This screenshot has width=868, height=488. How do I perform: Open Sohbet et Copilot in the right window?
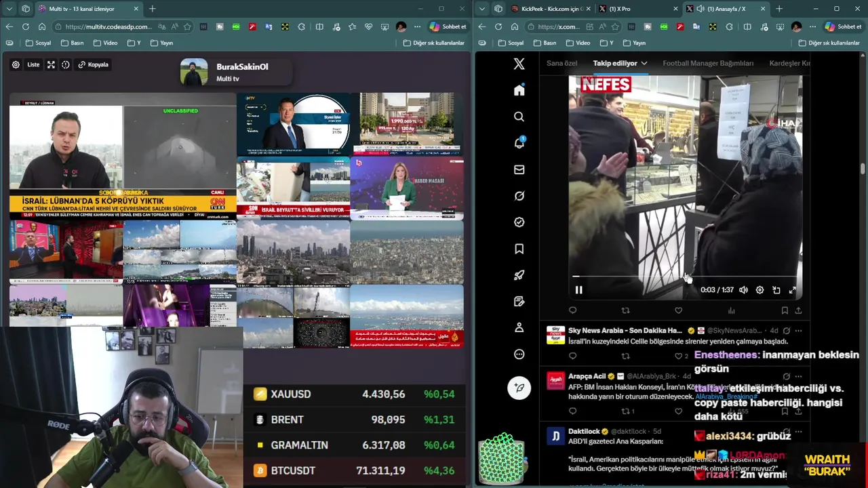click(843, 26)
